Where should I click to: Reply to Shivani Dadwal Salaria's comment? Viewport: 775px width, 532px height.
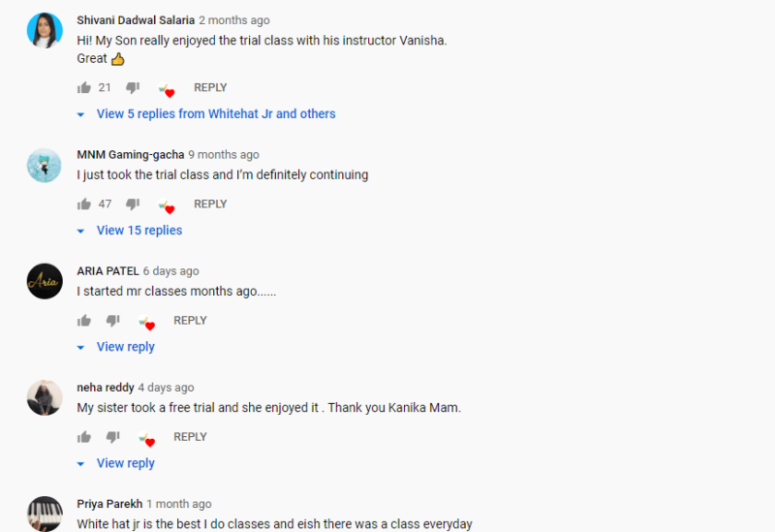[210, 87]
